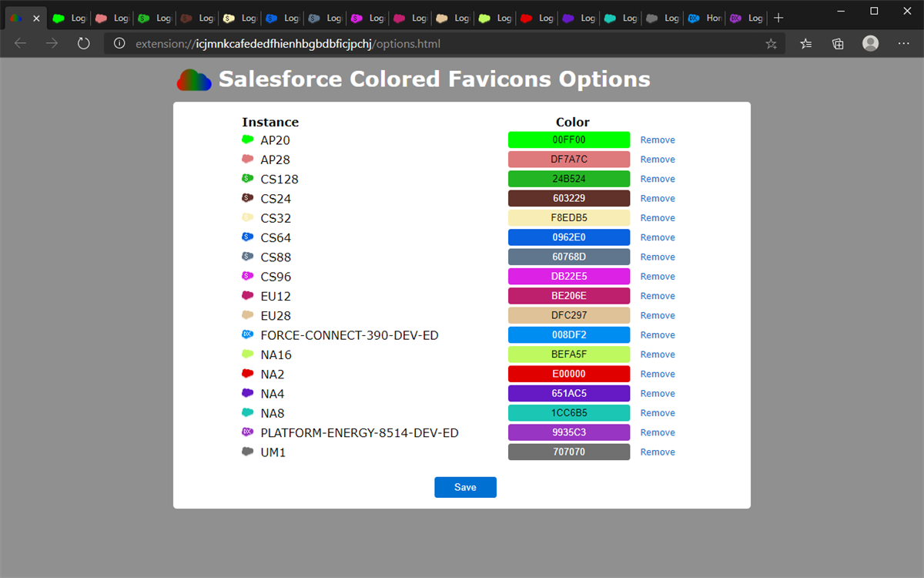924x578 pixels.
Task: Click the teal NA8 cloud favicon
Action: tap(248, 412)
